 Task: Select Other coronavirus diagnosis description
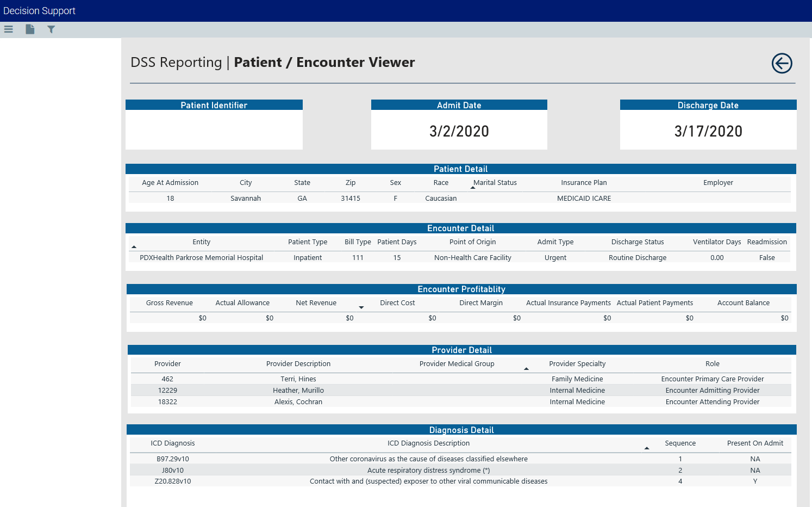pos(428,459)
